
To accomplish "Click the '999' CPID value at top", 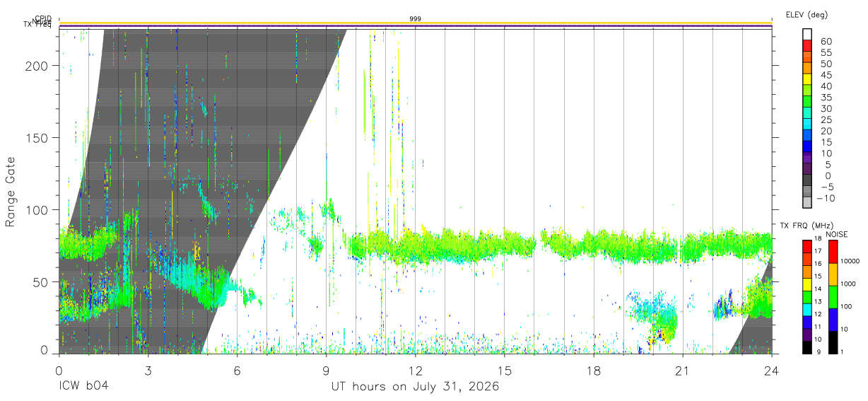I will click(415, 18).
